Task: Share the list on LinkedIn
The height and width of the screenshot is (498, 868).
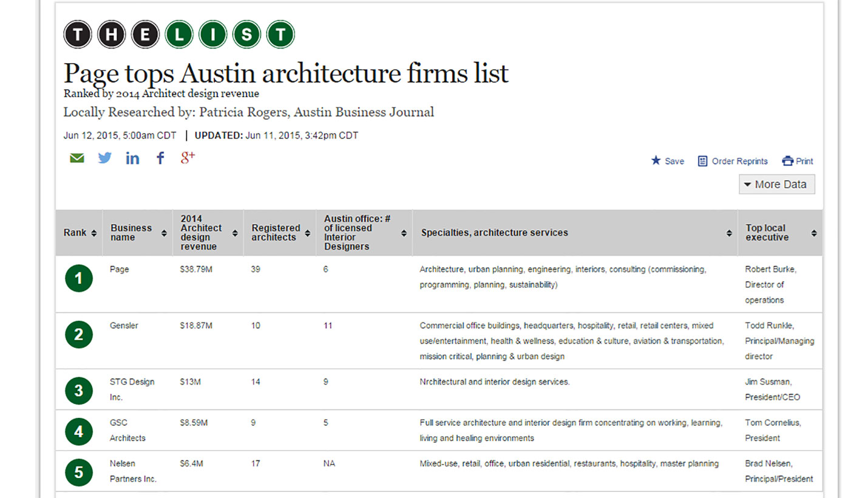Action: [132, 159]
